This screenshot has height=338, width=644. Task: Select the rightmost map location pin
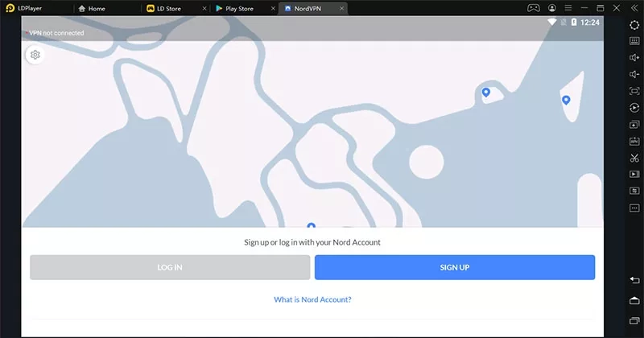(566, 100)
